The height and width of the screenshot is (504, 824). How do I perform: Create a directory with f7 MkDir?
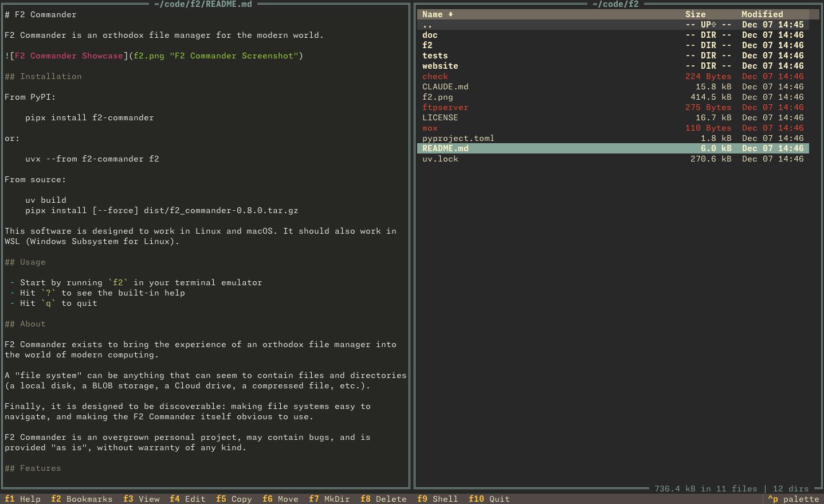329,499
